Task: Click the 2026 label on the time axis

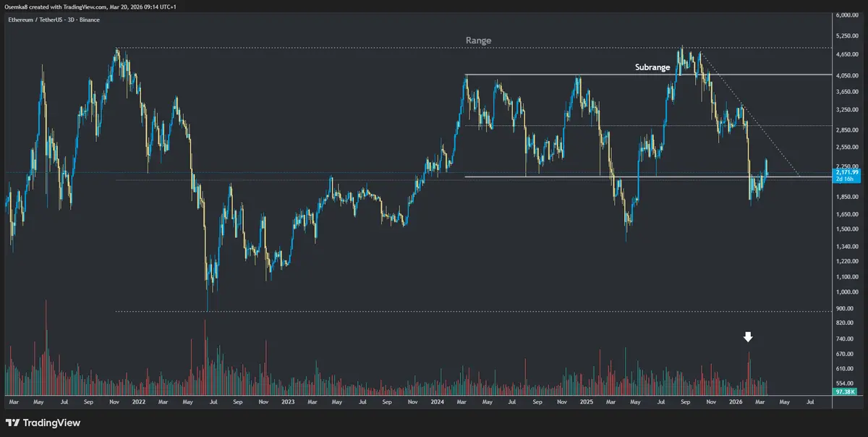Action: (736, 400)
